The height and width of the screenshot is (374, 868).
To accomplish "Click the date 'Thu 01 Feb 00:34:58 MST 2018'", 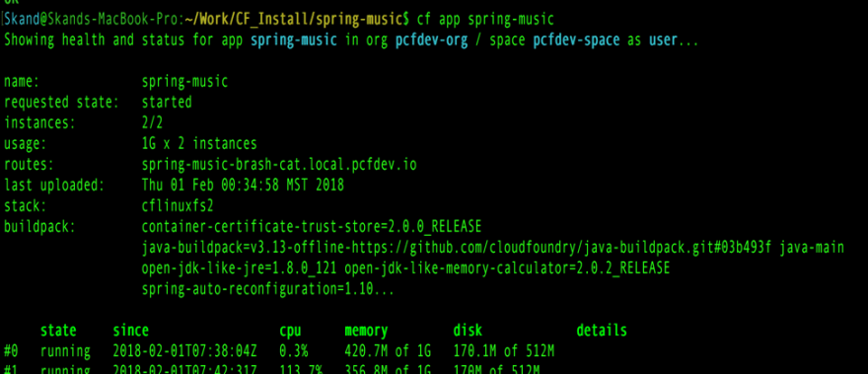I will click(x=243, y=186).
